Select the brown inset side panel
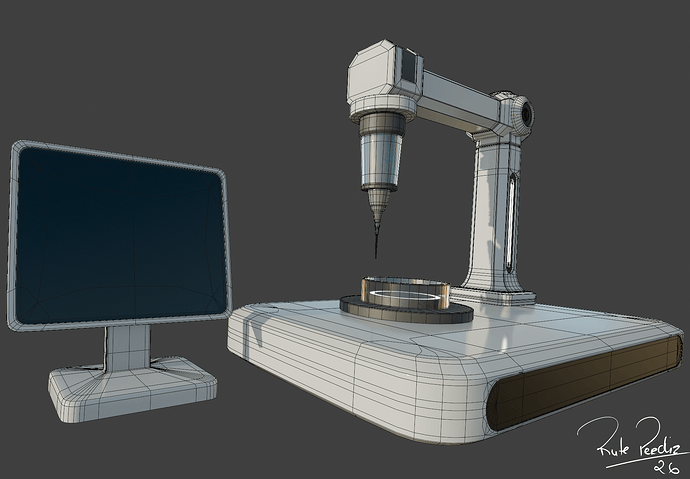690x479 pixels. tap(583, 384)
